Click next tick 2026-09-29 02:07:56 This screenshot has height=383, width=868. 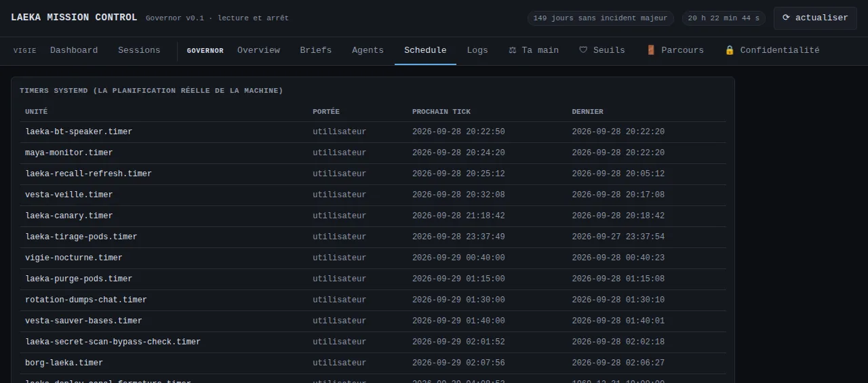coord(458,363)
